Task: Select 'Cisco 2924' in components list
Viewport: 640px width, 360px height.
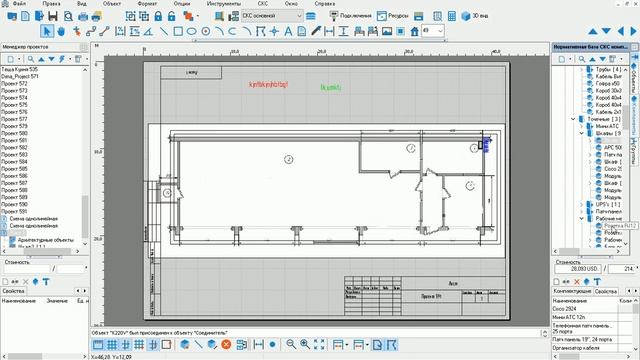Action: [x=564, y=309]
